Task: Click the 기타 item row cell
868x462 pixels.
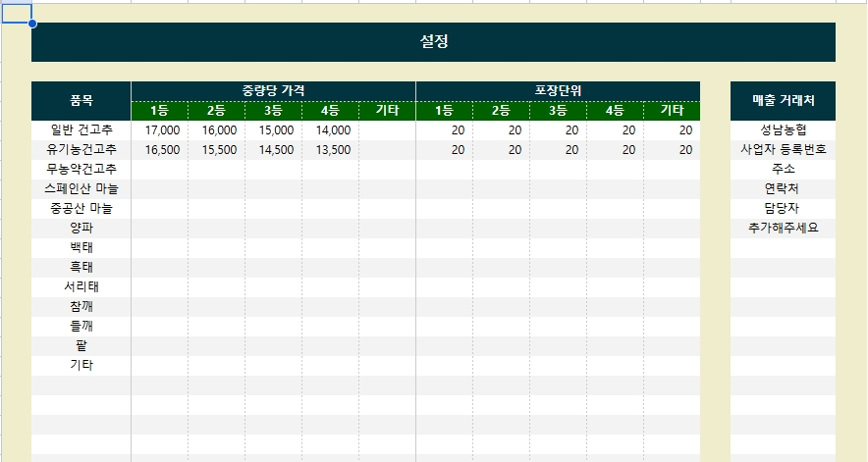Action: point(81,366)
